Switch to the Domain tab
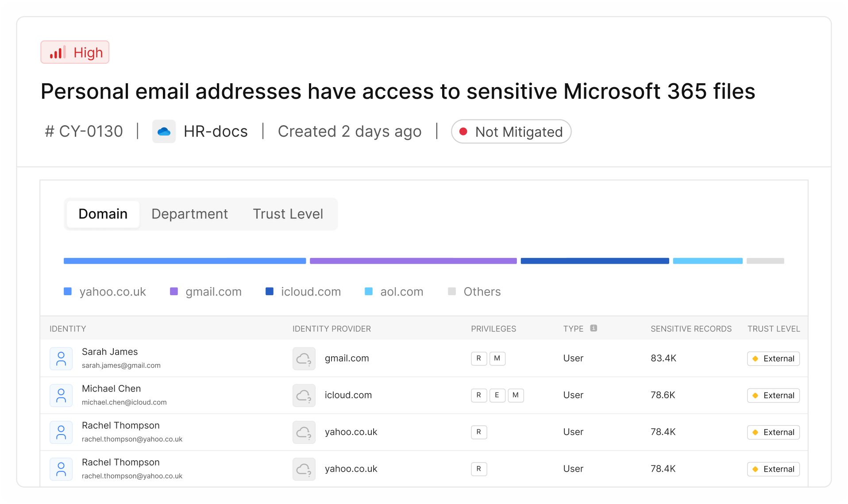 (x=103, y=214)
